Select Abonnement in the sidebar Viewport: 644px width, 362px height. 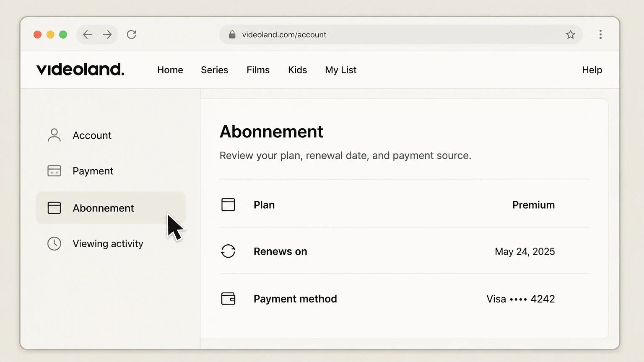point(111,208)
